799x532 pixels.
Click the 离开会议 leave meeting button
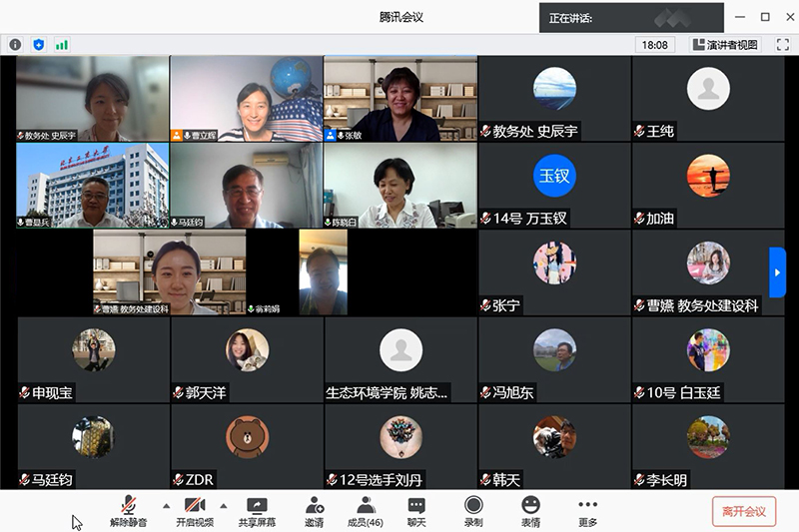click(743, 511)
